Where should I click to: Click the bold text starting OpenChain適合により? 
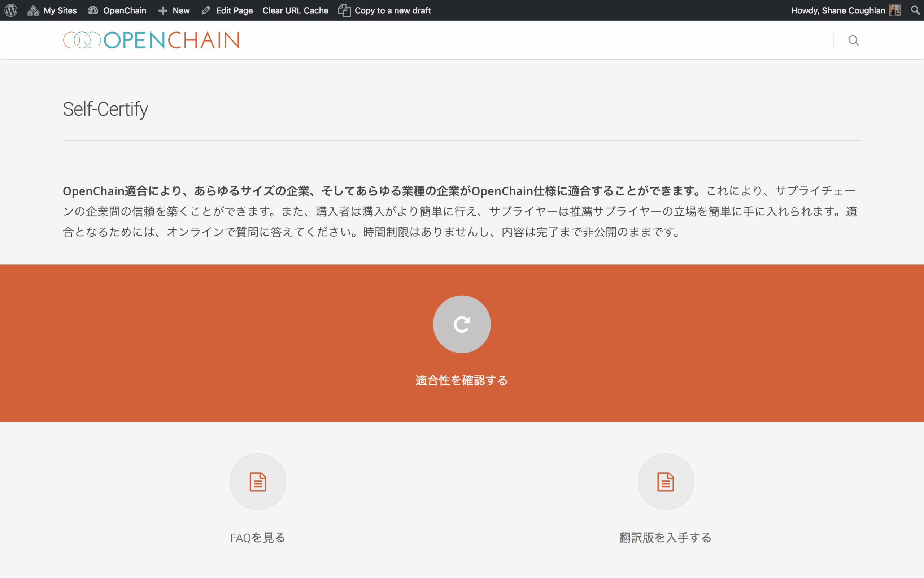(x=382, y=191)
